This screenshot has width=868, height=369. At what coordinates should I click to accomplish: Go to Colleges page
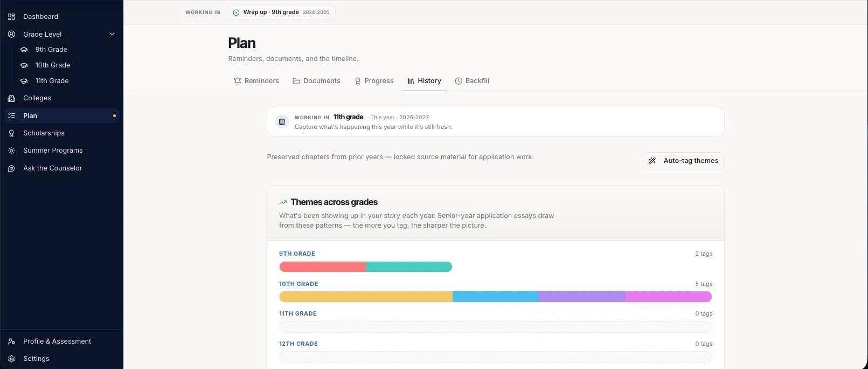(x=61, y=98)
